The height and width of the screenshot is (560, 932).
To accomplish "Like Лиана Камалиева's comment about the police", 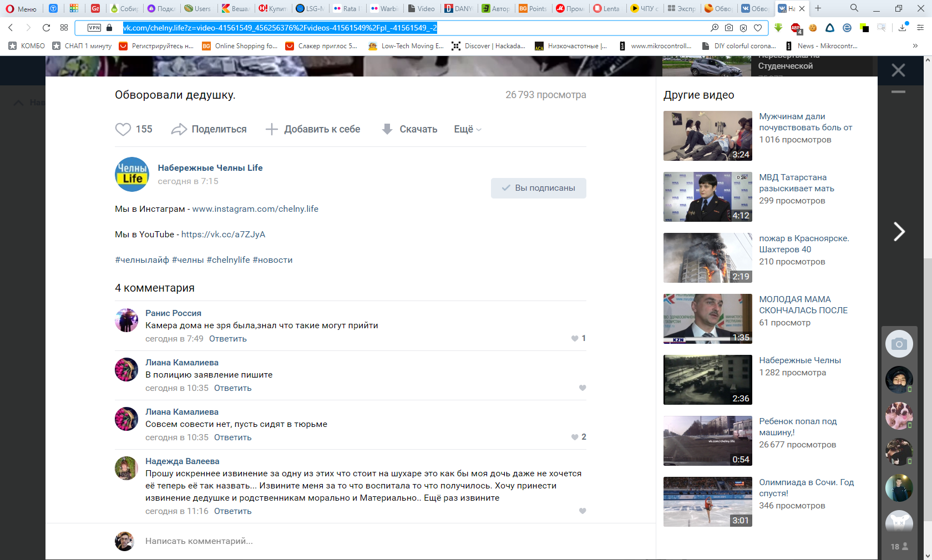I will [x=582, y=388].
